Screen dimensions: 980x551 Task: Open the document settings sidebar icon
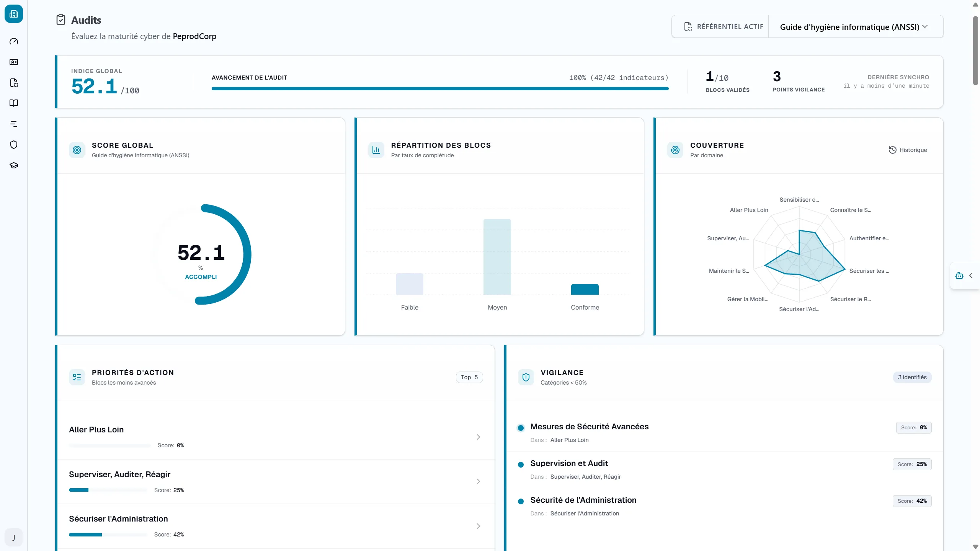14,83
